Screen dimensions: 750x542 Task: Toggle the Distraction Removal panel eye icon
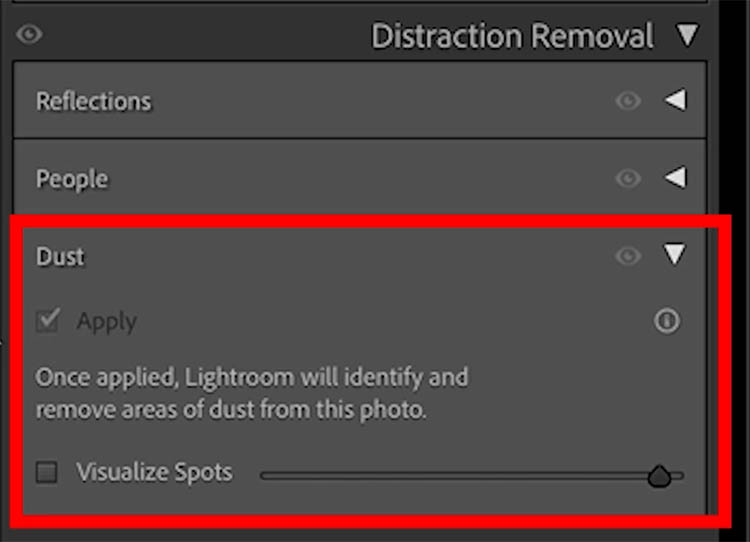tap(29, 36)
